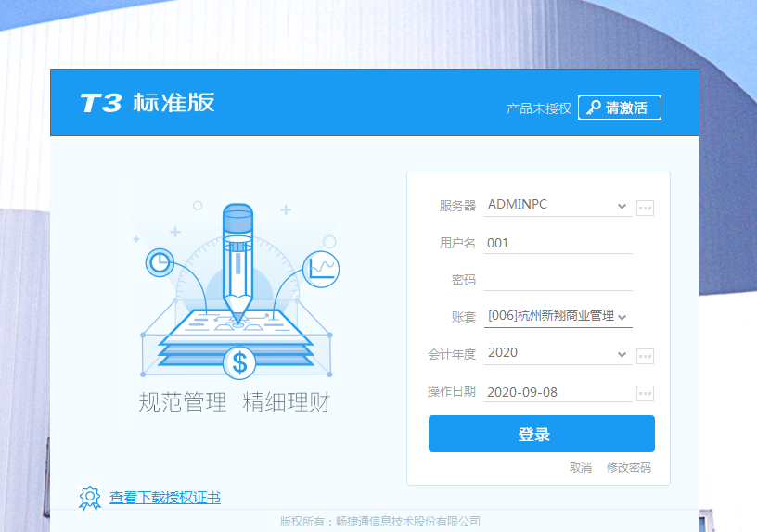The height and width of the screenshot is (532, 757).
Task: Focus the 密码 password input field
Action: coord(558,280)
